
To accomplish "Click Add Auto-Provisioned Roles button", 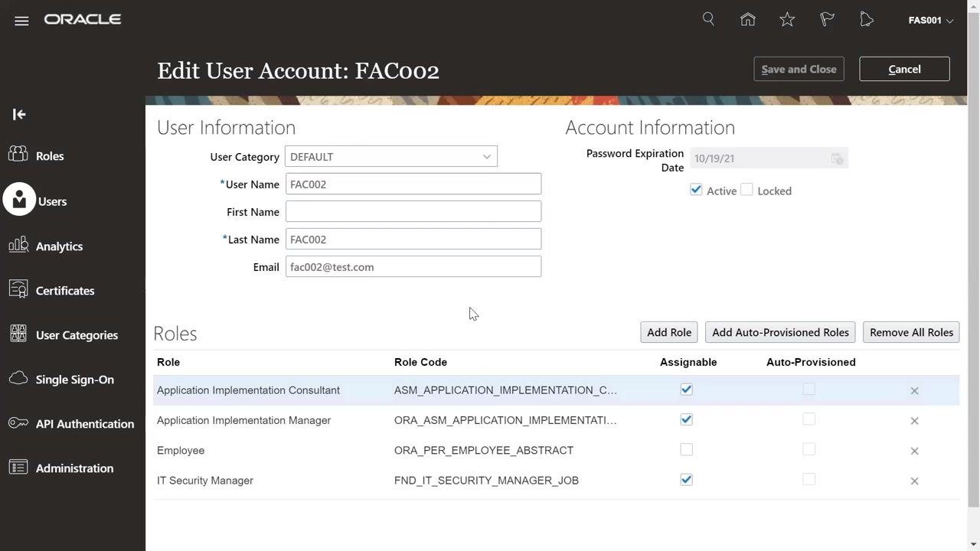I will (x=780, y=332).
